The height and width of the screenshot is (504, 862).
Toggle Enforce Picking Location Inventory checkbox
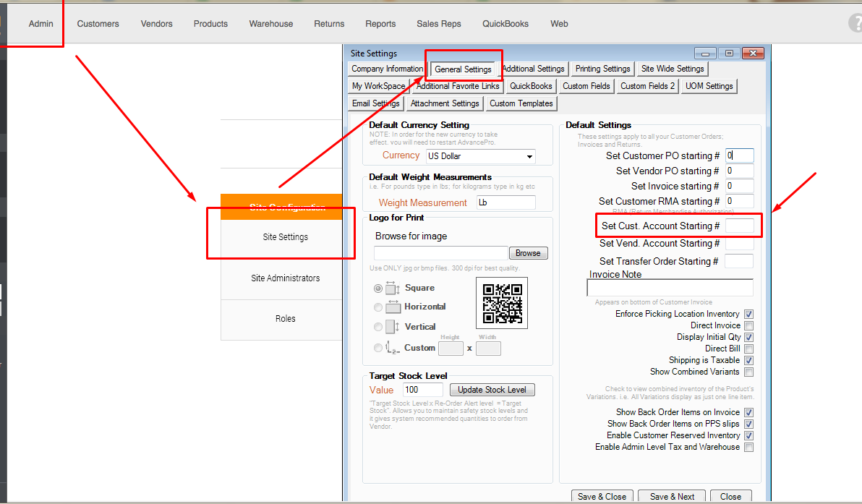(748, 314)
